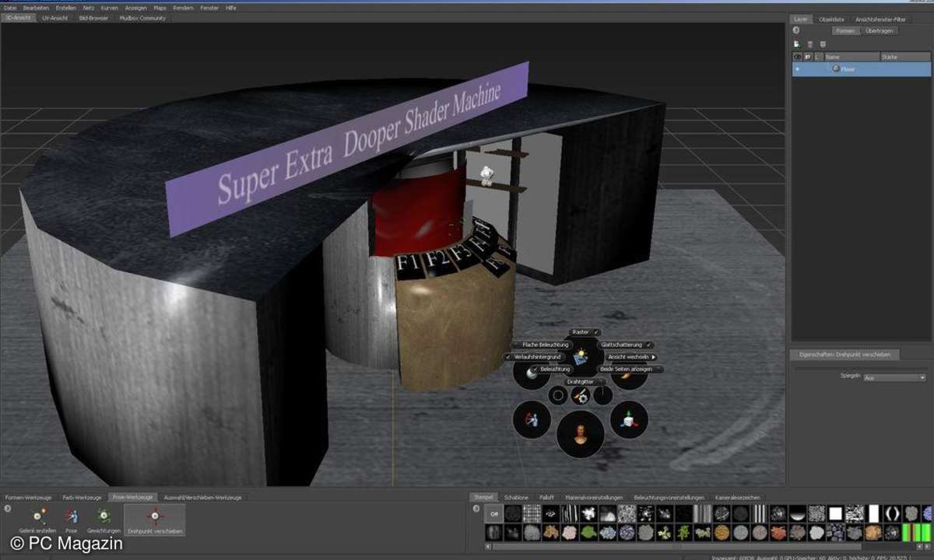The image size is (934, 560).
Task: Open the Fenster menu
Action: [210, 7]
